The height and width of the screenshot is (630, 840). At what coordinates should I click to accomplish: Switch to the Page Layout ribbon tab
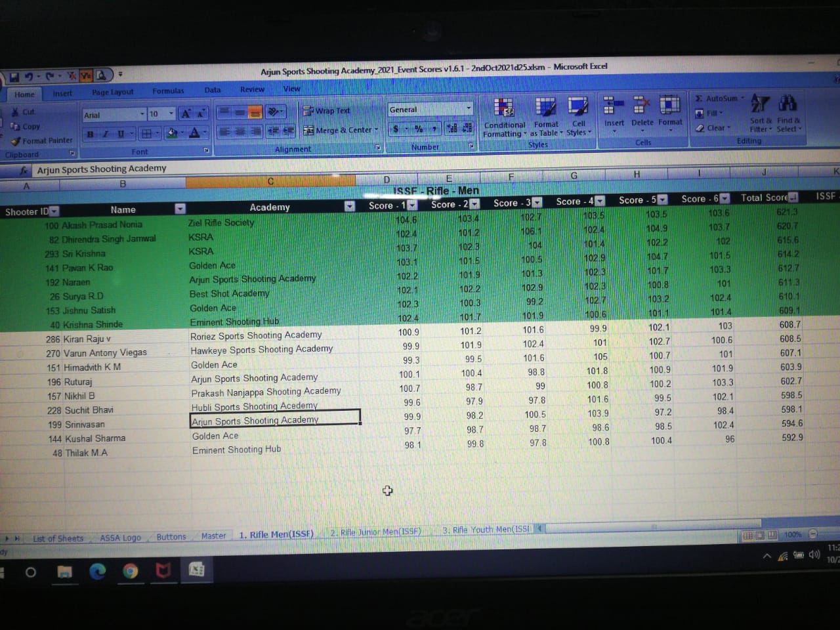point(112,92)
